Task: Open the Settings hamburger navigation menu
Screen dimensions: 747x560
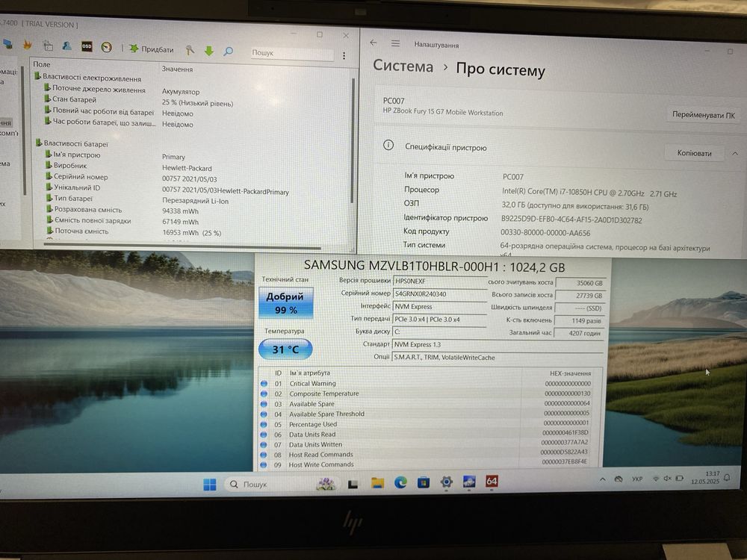Action: coord(395,43)
